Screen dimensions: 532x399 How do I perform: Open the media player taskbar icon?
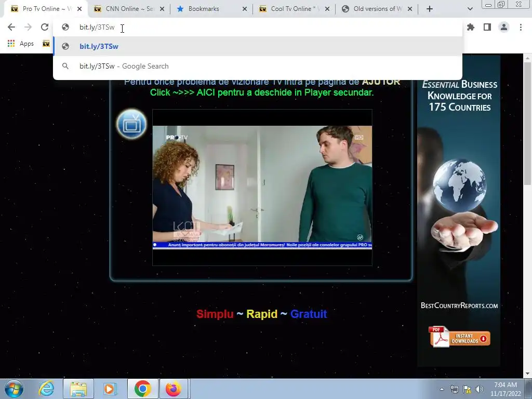coord(110,389)
